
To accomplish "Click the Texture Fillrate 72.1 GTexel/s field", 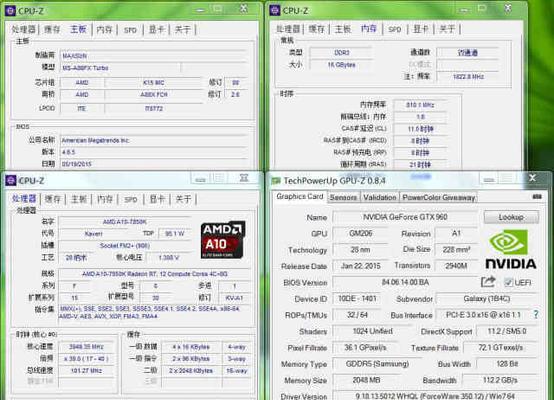I will [501, 348].
